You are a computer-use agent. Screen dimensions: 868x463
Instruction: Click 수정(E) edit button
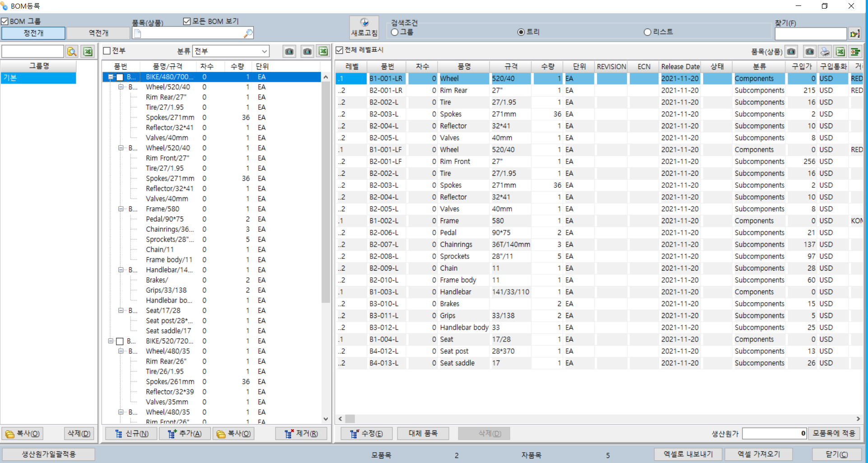[x=366, y=434]
